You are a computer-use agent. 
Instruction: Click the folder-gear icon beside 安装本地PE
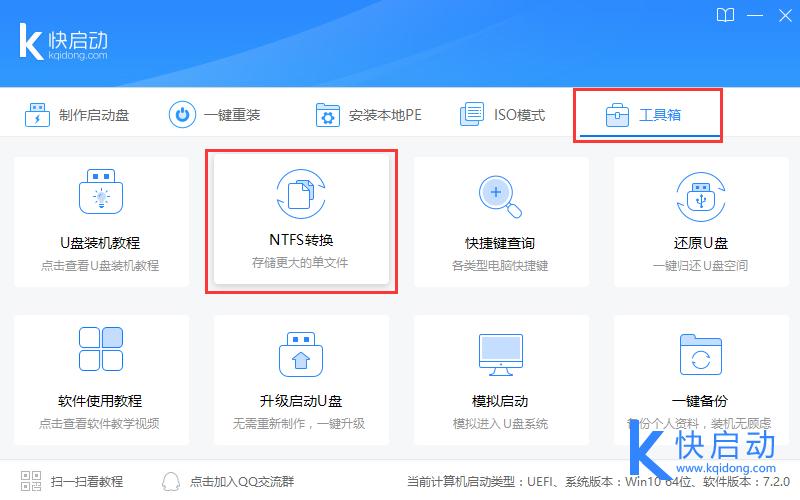(x=328, y=115)
